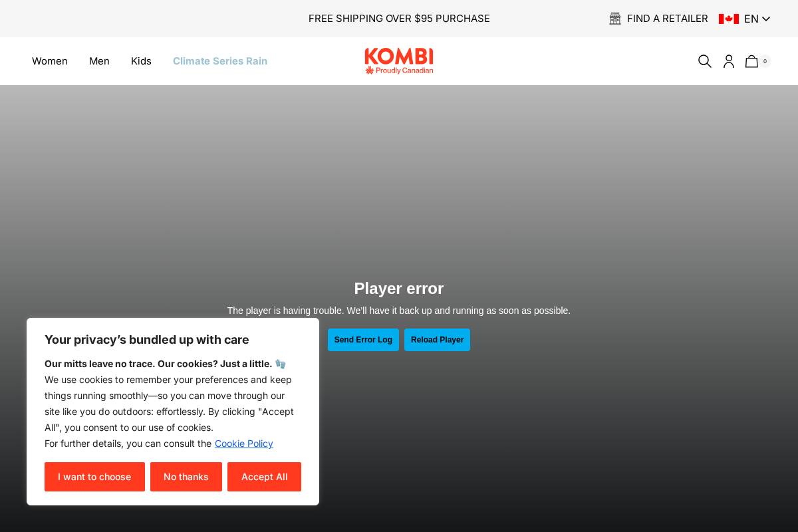Click the Accept All cookies button
Screen dimensions: 798x532
coord(264,477)
